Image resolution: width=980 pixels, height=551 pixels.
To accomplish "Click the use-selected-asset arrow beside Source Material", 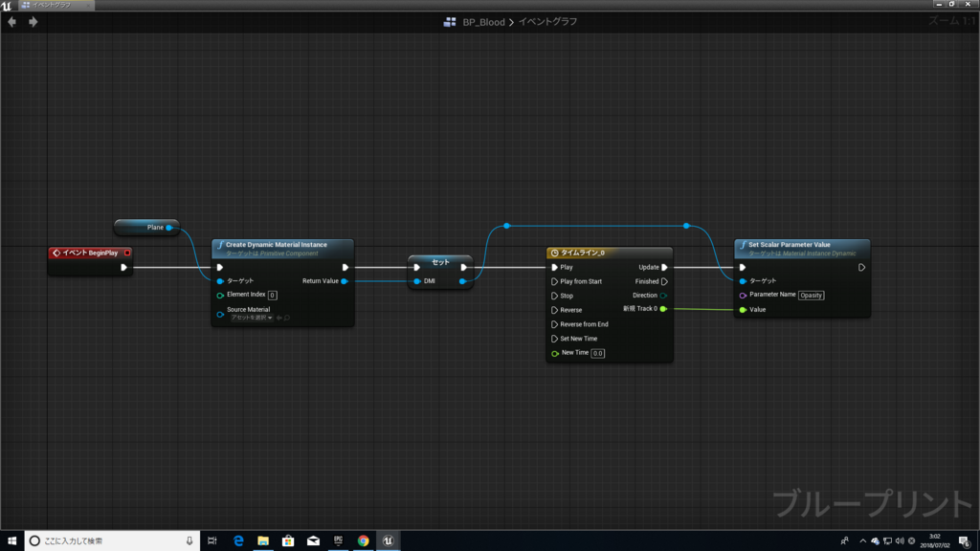I will 279,318.
